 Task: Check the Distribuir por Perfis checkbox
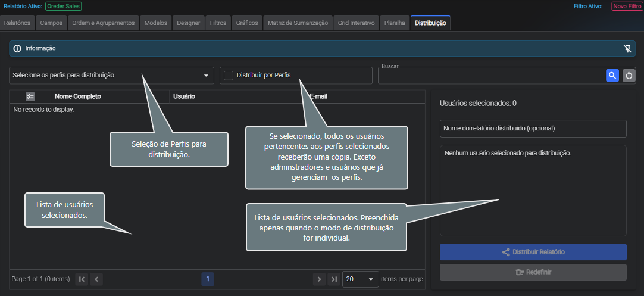229,76
